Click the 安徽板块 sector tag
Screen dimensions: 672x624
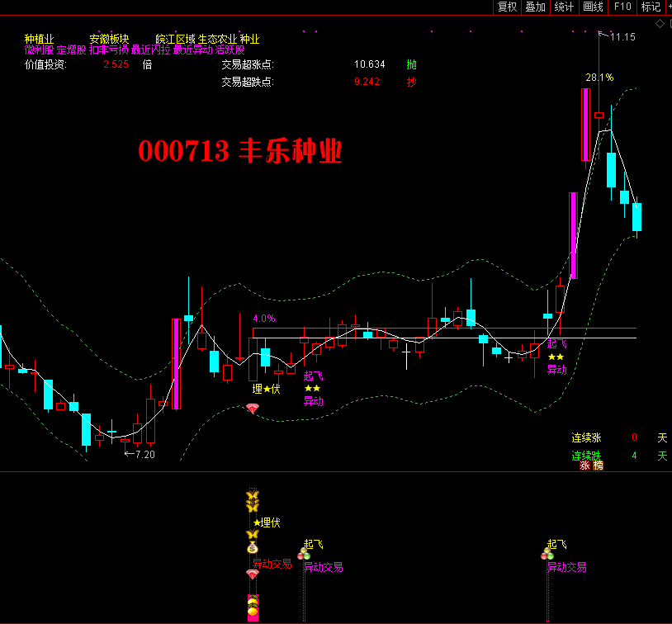110,39
